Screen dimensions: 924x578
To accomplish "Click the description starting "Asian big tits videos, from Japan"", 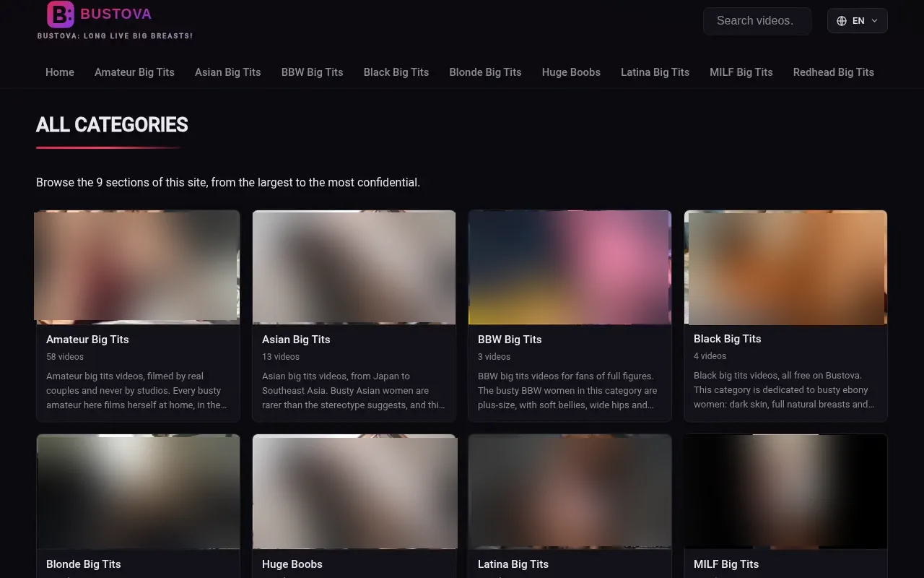I will [x=354, y=391].
